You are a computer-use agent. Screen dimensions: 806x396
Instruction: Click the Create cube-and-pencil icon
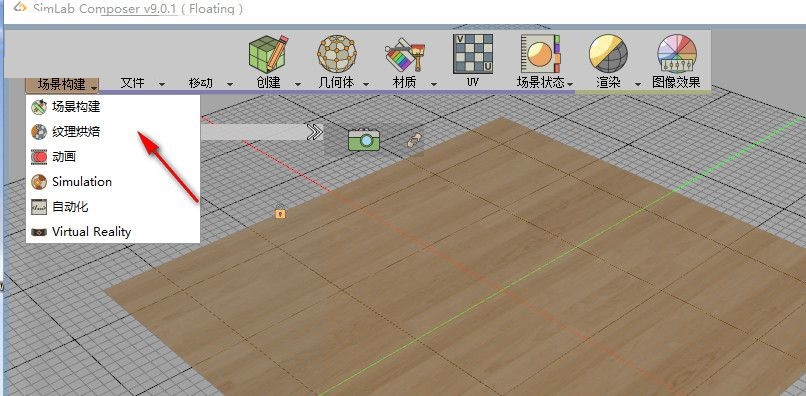click(x=268, y=54)
